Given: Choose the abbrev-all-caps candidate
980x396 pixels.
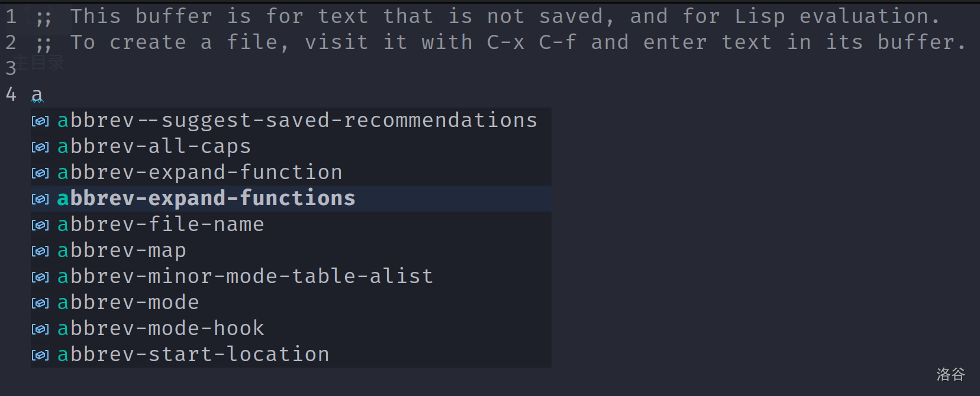Looking at the screenshot, I should click(154, 147).
